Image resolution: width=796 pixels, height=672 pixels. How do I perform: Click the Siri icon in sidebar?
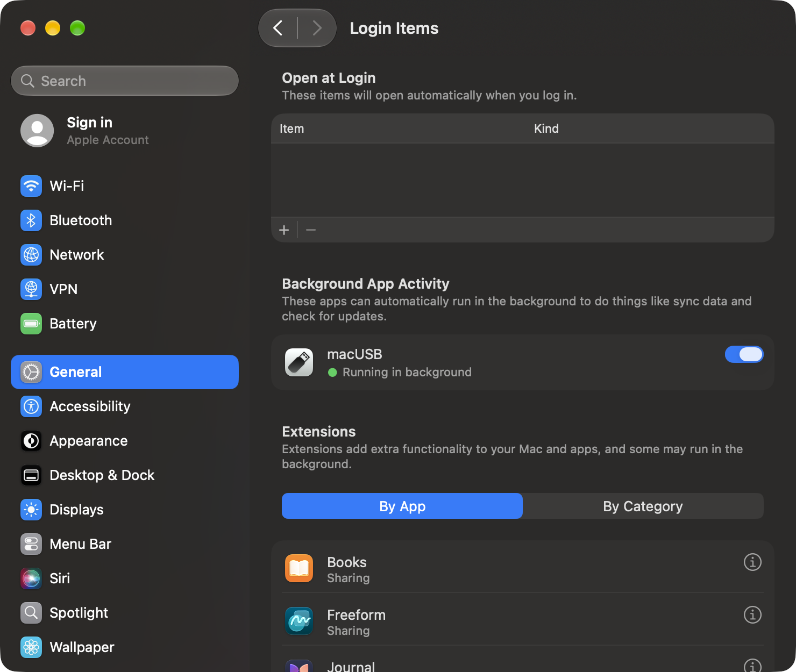31,578
